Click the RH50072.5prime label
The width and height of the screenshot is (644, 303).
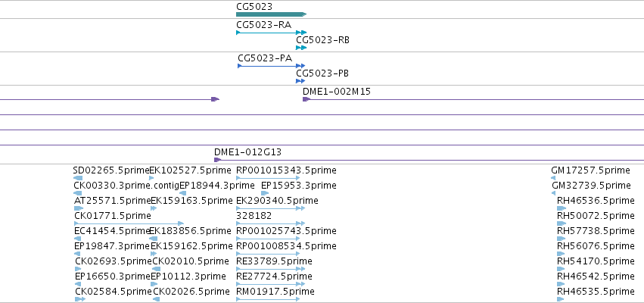point(596,216)
